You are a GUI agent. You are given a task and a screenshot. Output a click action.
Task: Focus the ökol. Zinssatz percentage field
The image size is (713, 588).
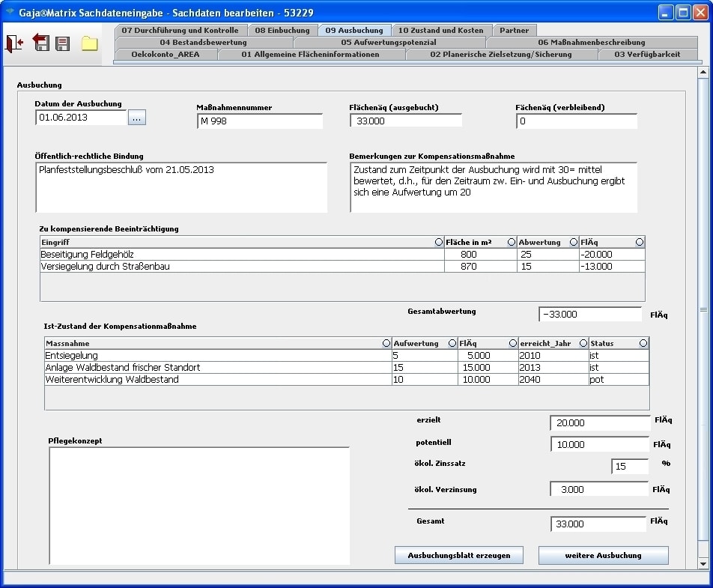(630, 467)
